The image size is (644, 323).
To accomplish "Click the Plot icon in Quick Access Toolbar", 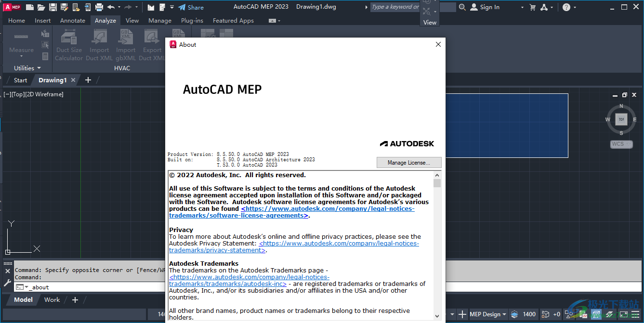I will tap(100, 7).
